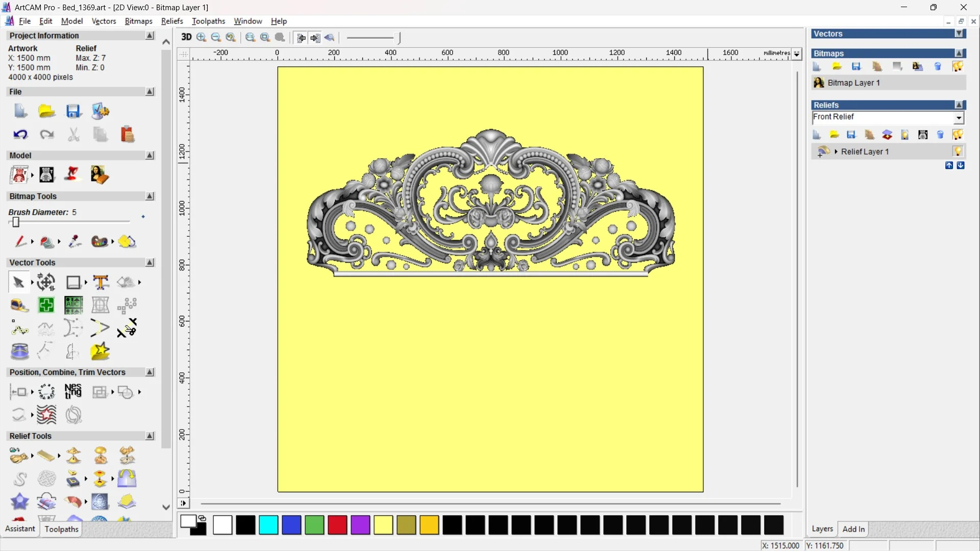Switch to the Toolpaths tab
980x551 pixels.
[61, 529]
